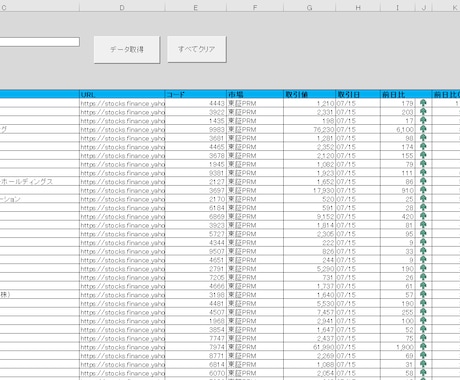Click the up arrow icon in code 6184 row
The width and height of the screenshot is (460, 380).
tap(423, 207)
